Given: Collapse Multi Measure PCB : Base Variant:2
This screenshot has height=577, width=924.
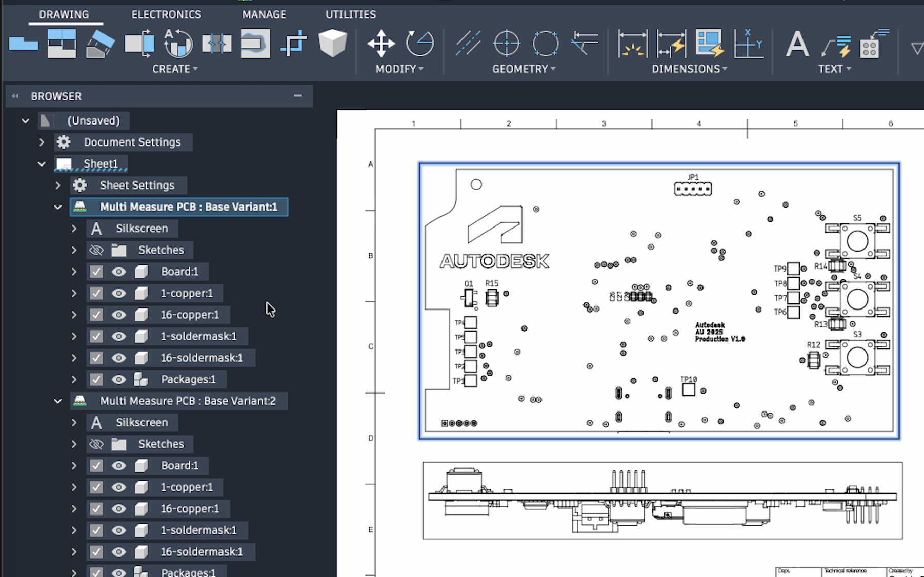Looking at the screenshot, I should tap(57, 401).
